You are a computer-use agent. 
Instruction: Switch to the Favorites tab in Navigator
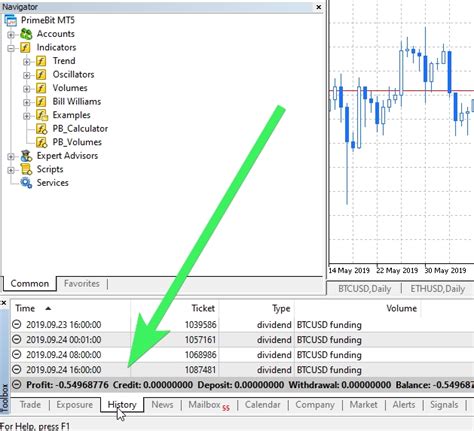[82, 283]
